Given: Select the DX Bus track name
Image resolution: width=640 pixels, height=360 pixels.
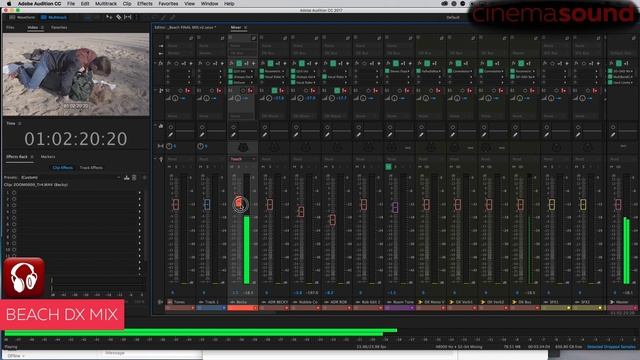Looking at the screenshot, I should [524, 302].
